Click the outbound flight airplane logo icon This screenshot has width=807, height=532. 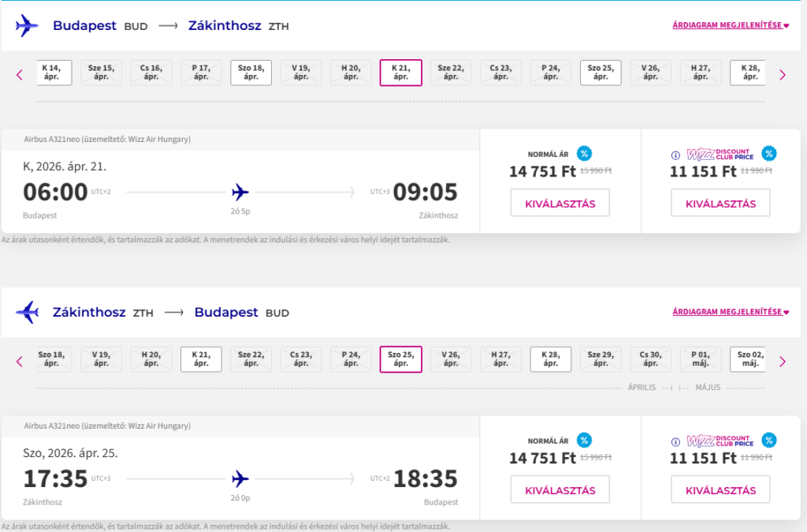click(27, 25)
